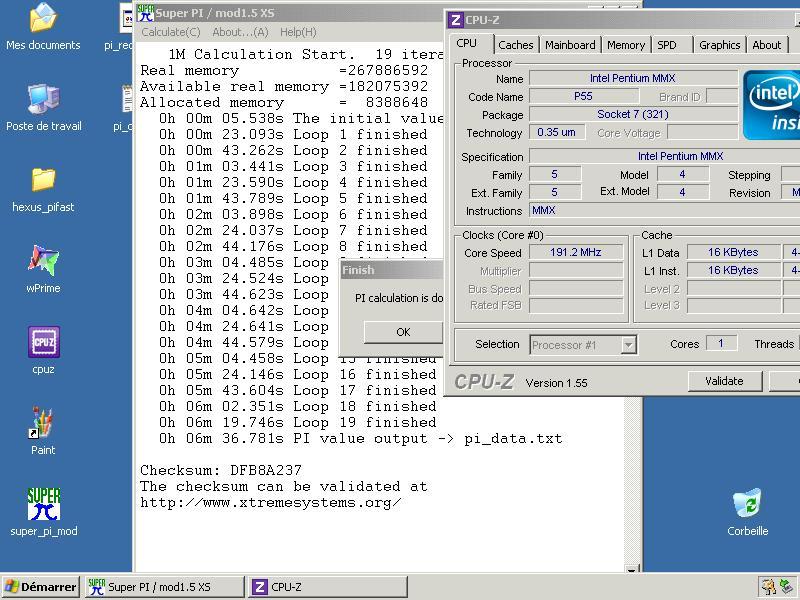Click the Checksum: DFB8A237 line

[221, 470]
